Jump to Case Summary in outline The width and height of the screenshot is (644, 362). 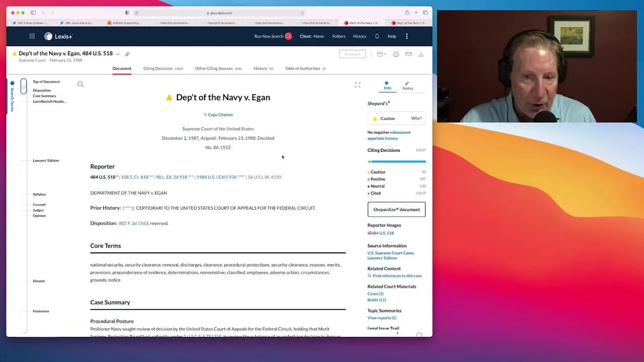(x=45, y=96)
